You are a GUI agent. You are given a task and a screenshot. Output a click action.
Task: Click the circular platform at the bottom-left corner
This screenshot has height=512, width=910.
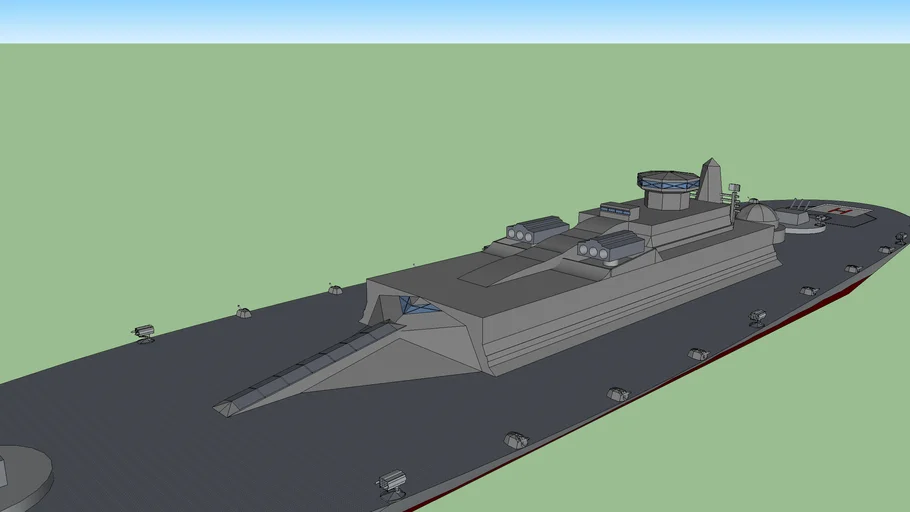(22, 476)
